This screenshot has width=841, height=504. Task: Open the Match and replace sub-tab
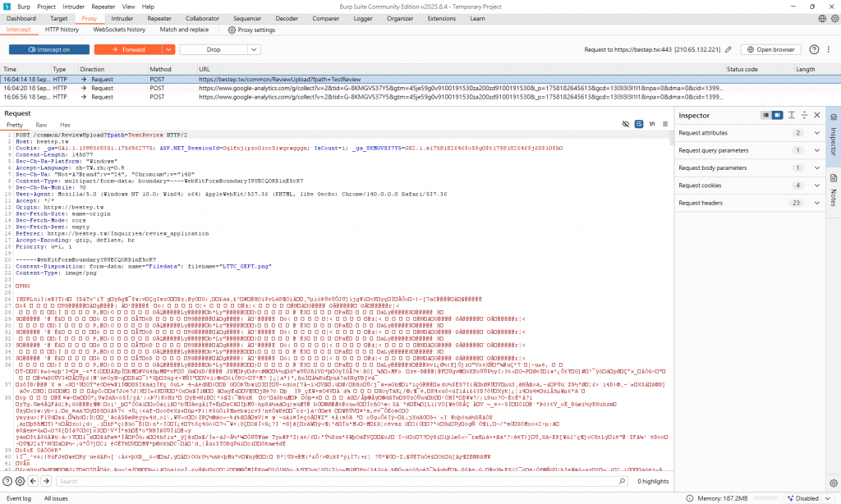coord(184,30)
